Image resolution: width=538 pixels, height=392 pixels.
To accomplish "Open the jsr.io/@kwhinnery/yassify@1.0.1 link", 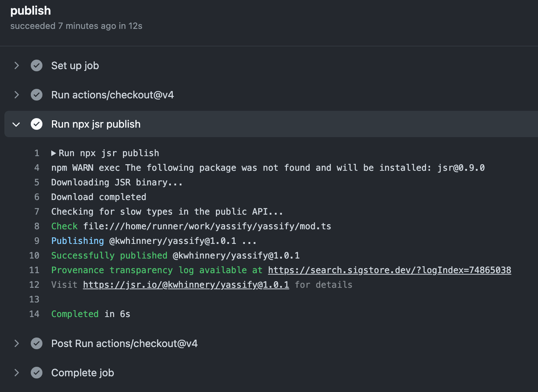I will point(186,285).
